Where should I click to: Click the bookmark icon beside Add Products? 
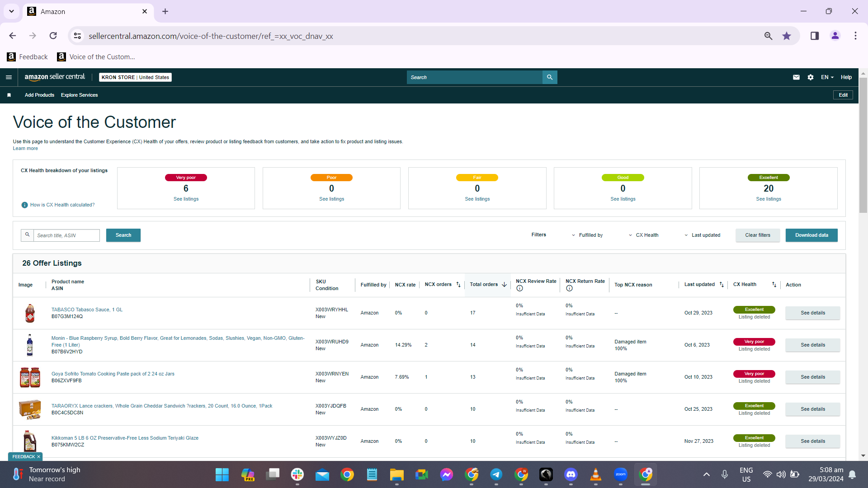[9, 95]
